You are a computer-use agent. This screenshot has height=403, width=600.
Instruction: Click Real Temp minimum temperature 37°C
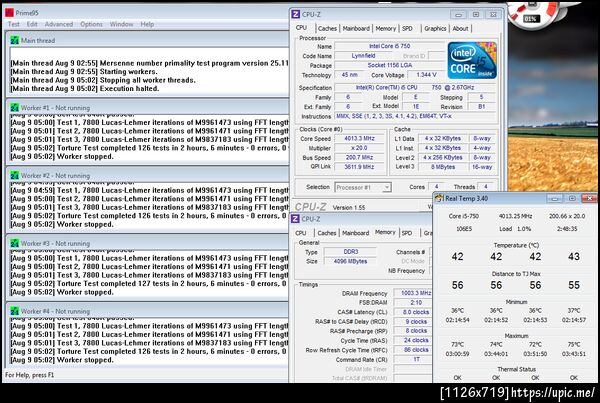pos(574,310)
